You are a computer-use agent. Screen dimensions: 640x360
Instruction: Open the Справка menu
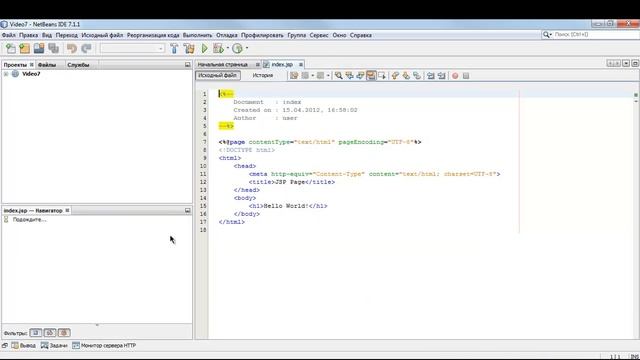360,35
